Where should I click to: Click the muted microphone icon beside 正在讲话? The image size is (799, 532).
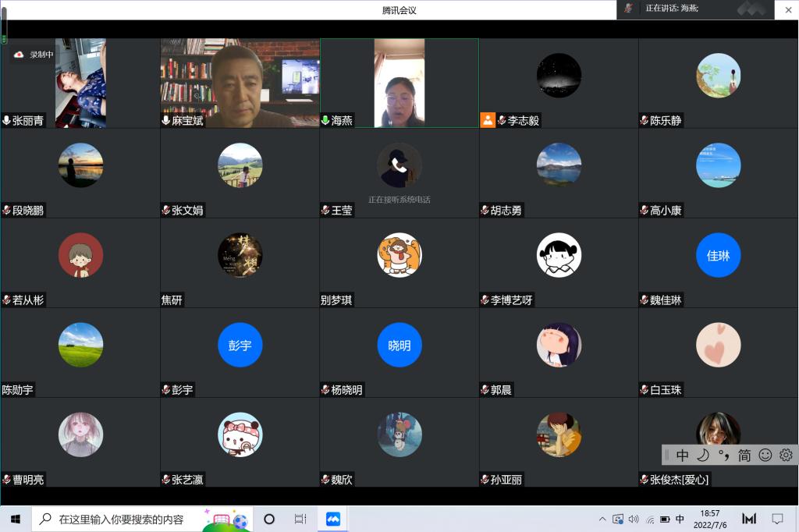(629, 9)
